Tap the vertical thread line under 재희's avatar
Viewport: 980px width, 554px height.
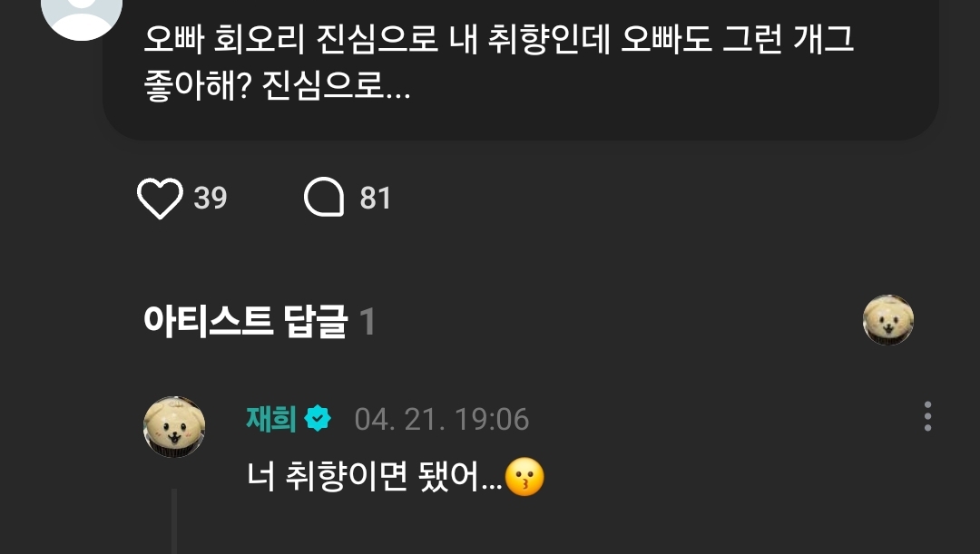click(x=173, y=521)
